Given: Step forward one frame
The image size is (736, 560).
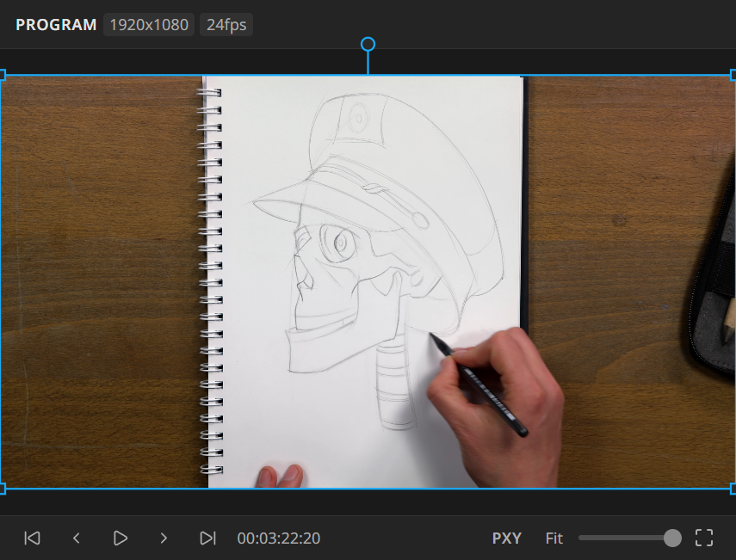Looking at the screenshot, I should point(164,538).
